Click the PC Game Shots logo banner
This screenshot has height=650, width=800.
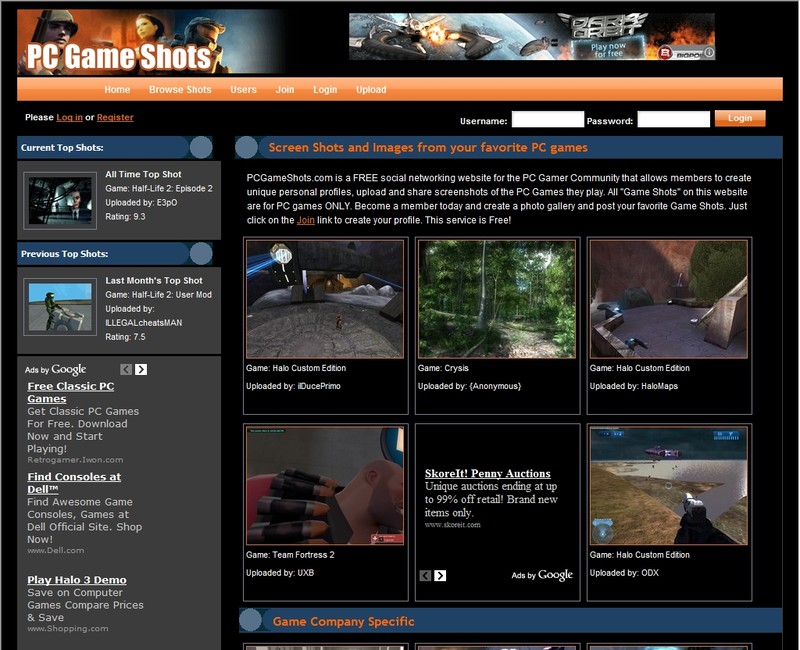[x=151, y=42]
